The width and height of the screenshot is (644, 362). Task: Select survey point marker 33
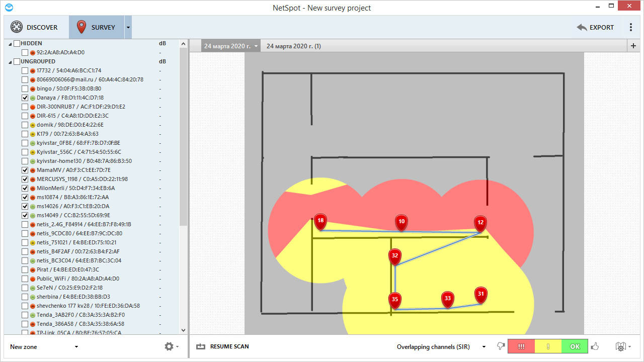coord(448,300)
